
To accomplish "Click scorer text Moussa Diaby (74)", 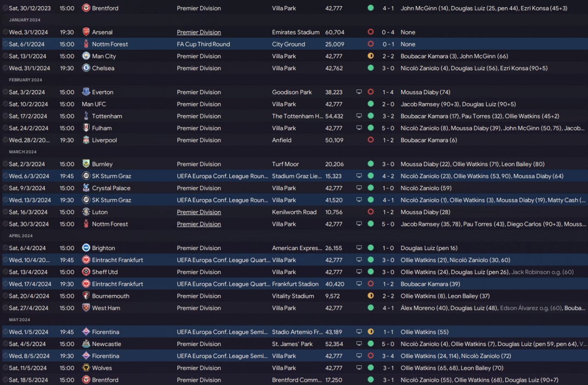I will point(425,92).
